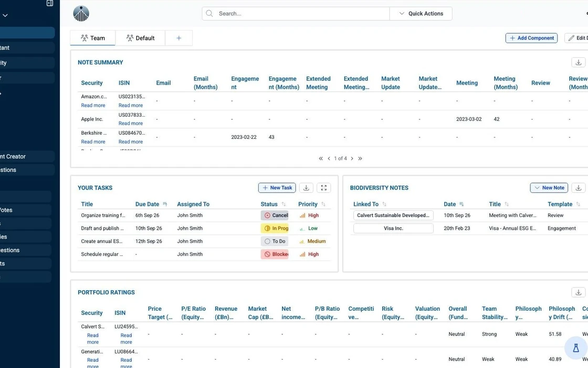
Task: Open Calvert Sustainable Developed linked chip
Action: pyautogui.click(x=393, y=216)
